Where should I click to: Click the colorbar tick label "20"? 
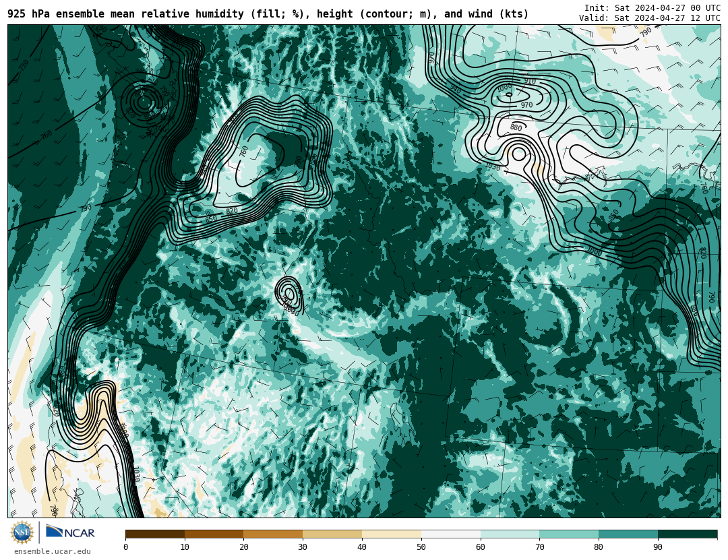click(244, 547)
